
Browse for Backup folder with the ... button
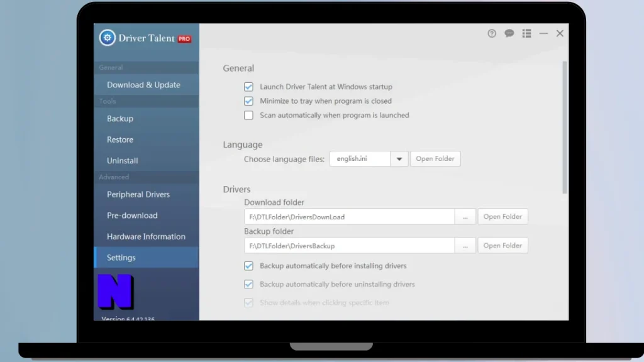(x=465, y=246)
